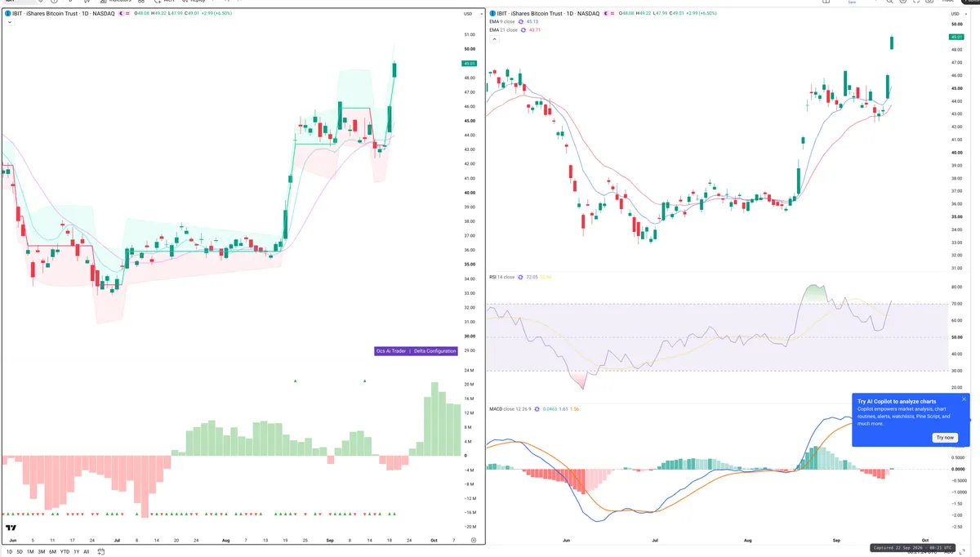Select the 1M time range
The width and height of the screenshot is (980, 557).
[x=30, y=551]
